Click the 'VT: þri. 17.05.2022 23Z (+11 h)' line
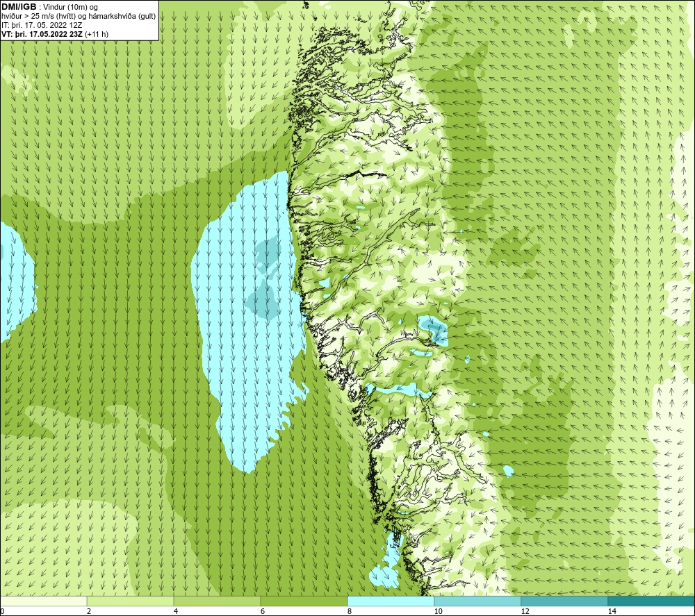The width and height of the screenshot is (695, 616). click(x=55, y=34)
